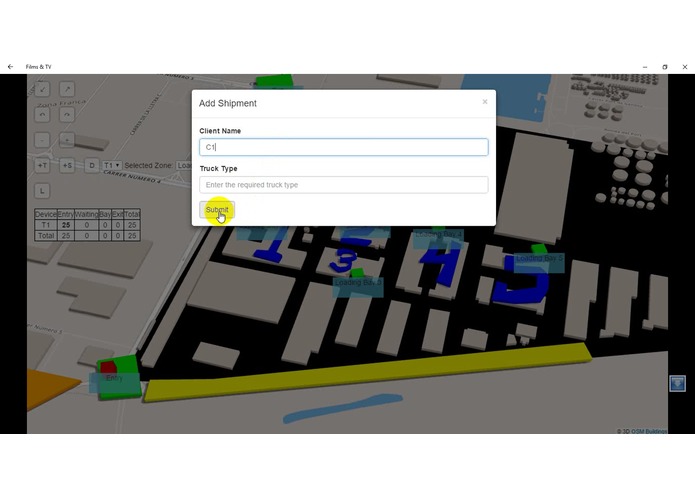Click the blue download icon at right edge

pos(677,383)
